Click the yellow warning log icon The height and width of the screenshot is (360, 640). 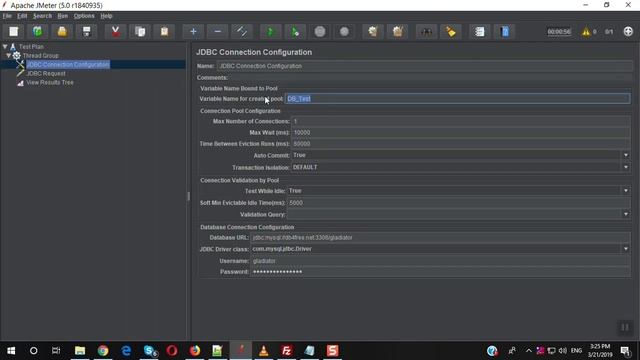586,31
